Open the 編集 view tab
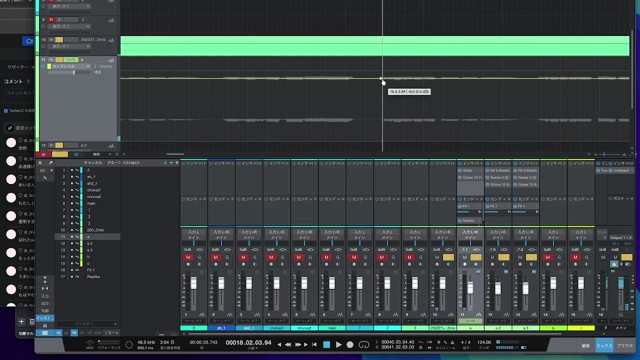 [586, 346]
